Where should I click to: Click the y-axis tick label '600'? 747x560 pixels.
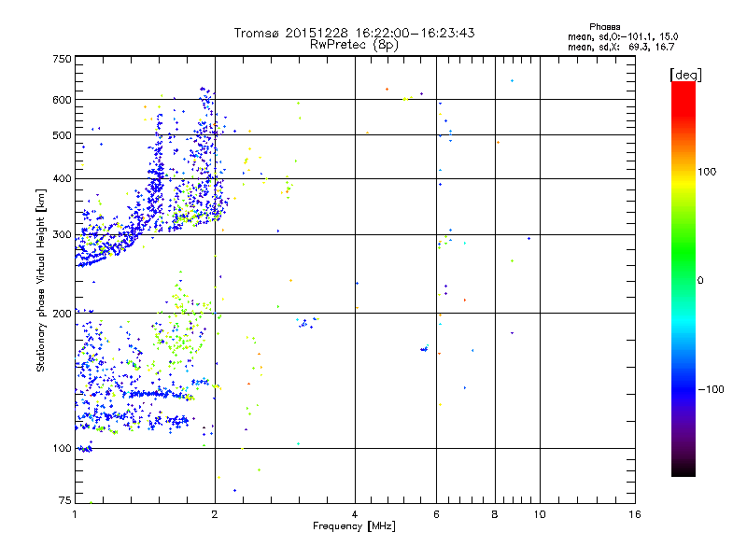click(62, 100)
